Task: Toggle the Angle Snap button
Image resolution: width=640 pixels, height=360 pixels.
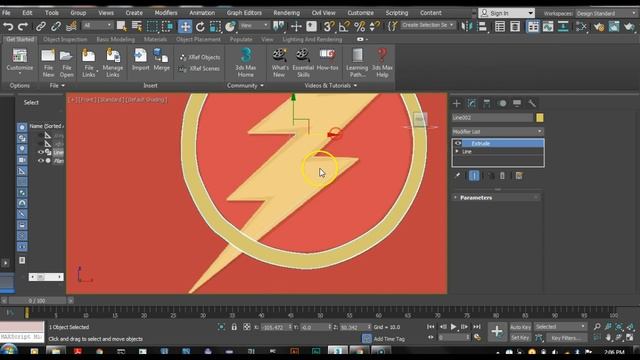Action: [x=344, y=27]
